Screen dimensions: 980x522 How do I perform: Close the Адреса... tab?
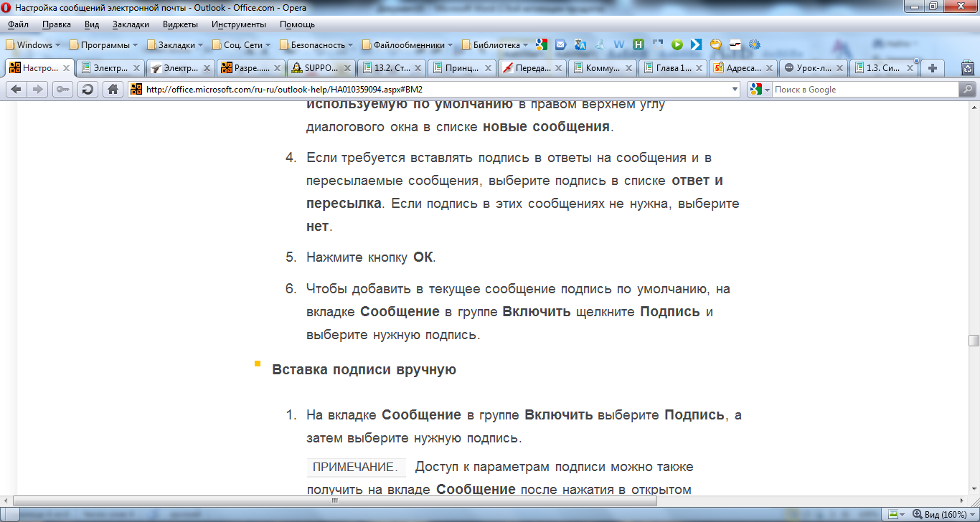(x=769, y=68)
